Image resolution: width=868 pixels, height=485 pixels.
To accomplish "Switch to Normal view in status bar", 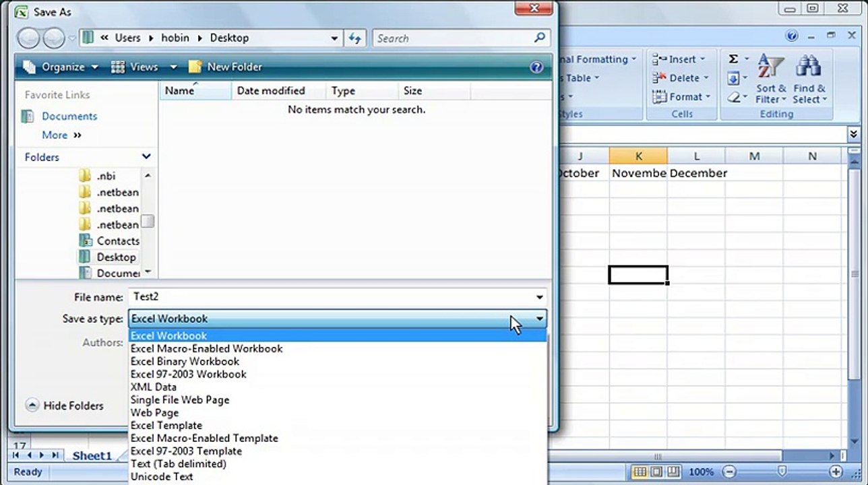I will coord(640,472).
